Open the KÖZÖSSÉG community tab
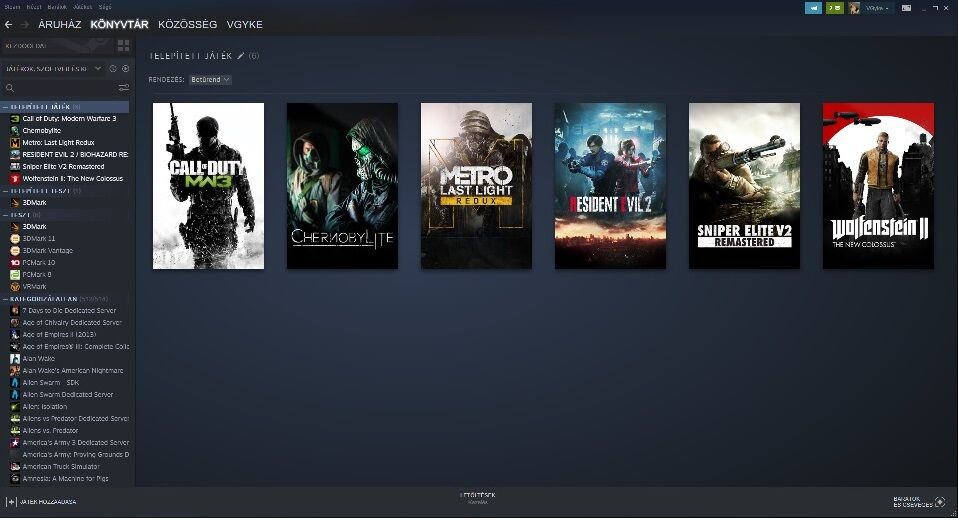This screenshot has height=520, width=958. (x=188, y=24)
